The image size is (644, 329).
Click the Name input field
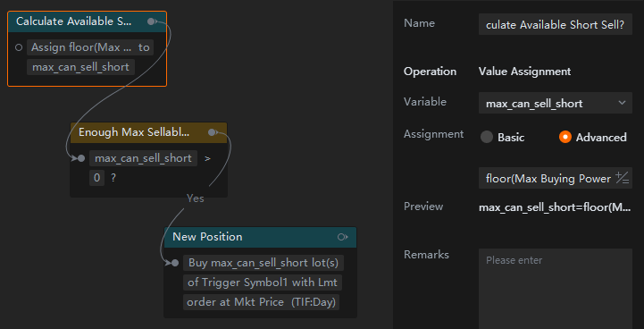point(556,25)
